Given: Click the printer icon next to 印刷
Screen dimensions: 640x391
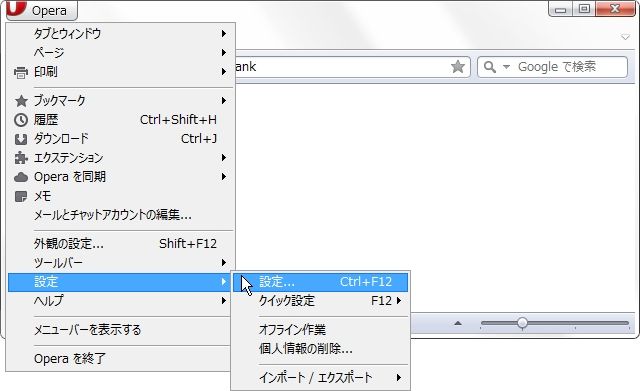Looking at the screenshot, I should click(21, 72).
